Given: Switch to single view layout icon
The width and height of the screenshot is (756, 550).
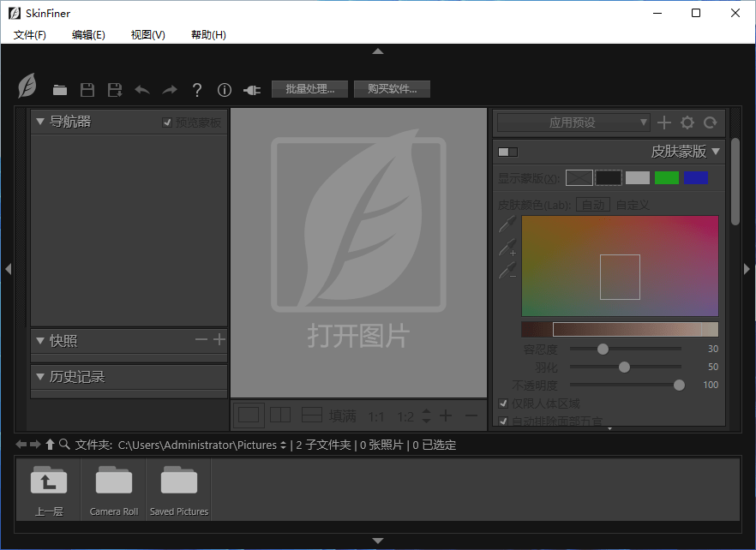Looking at the screenshot, I should pos(249,415).
